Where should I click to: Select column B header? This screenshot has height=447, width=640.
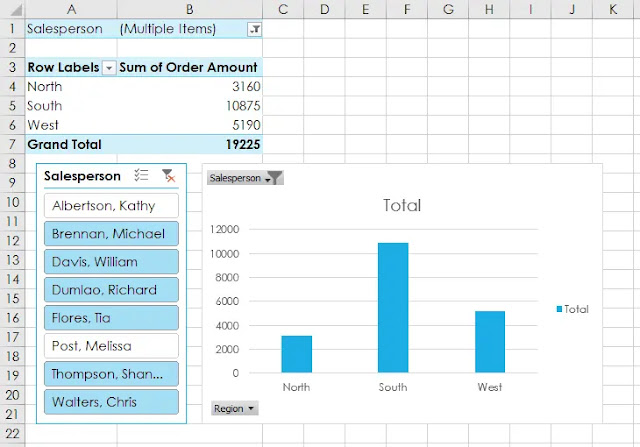[190, 9]
